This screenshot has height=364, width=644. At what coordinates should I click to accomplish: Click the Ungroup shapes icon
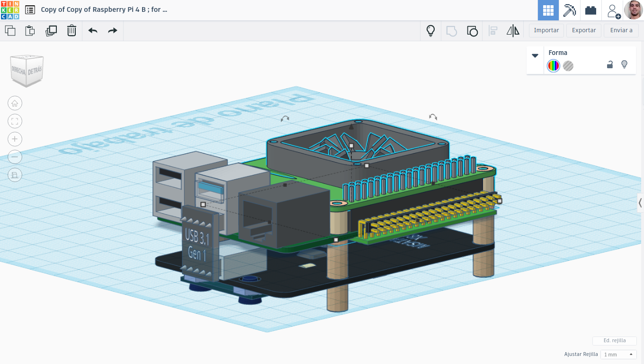pyautogui.click(x=472, y=31)
